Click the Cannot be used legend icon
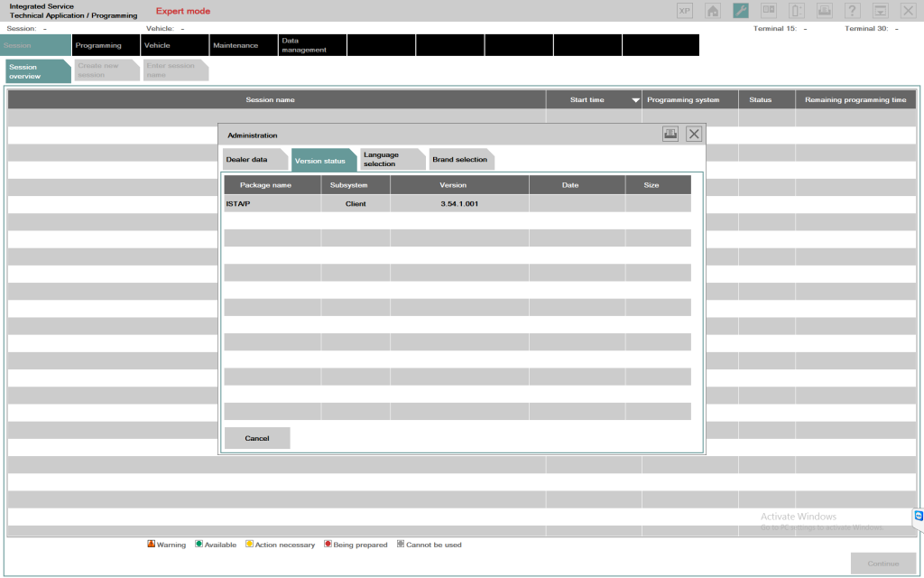This screenshot has width=924, height=578. 401,544
